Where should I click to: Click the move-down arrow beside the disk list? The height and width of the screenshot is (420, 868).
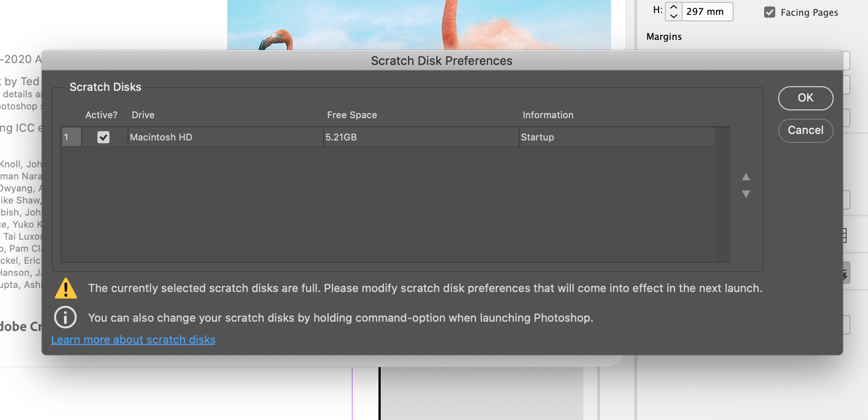[x=746, y=194]
